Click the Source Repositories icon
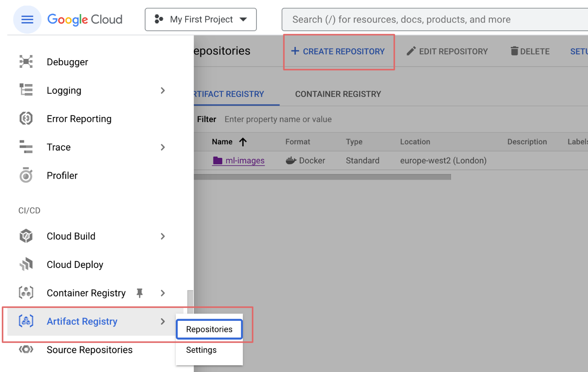 pyautogui.click(x=26, y=350)
